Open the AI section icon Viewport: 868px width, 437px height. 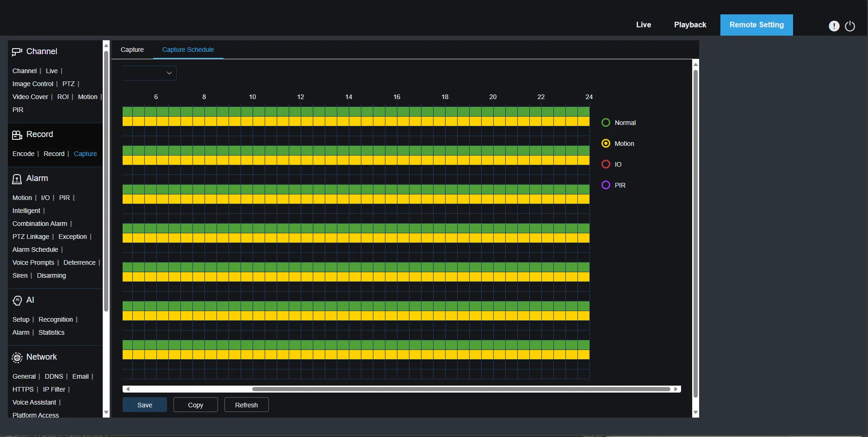coord(17,300)
